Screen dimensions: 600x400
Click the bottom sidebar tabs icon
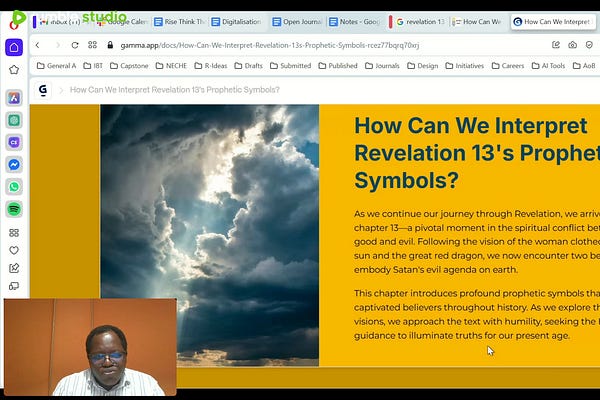tap(14, 286)
